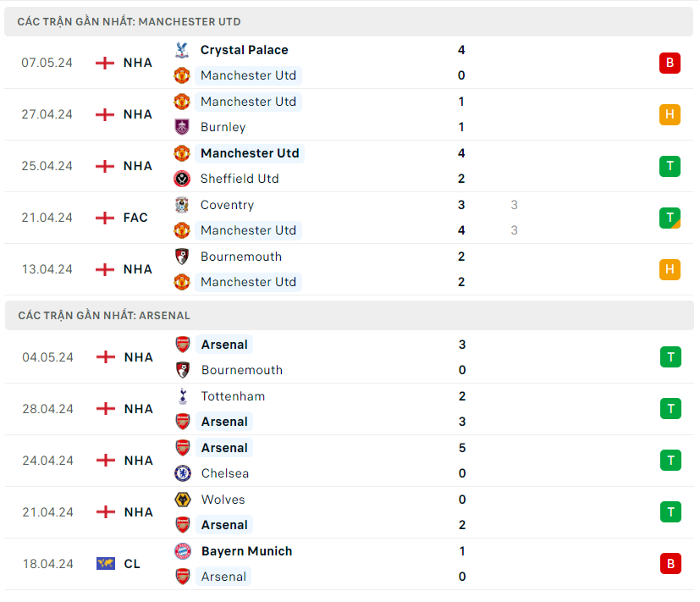Click the Burnley club crest icon
Image resolution: width=700 pixels, height=602 pixels.
182,127
